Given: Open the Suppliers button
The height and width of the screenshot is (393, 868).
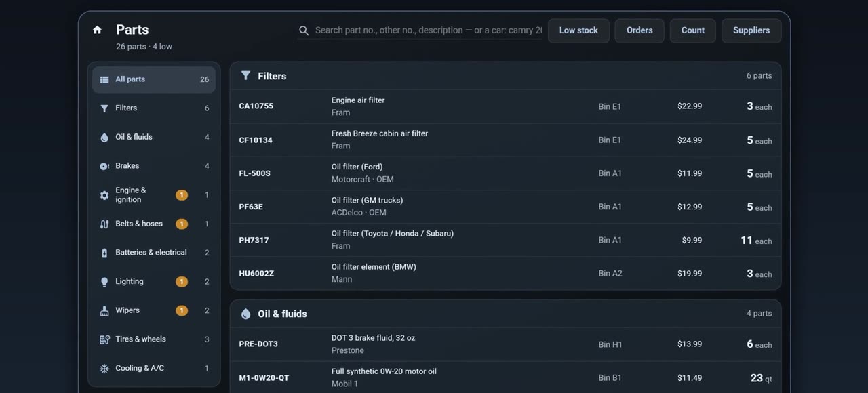Looking at the screenshot, I should pos(751,30).
